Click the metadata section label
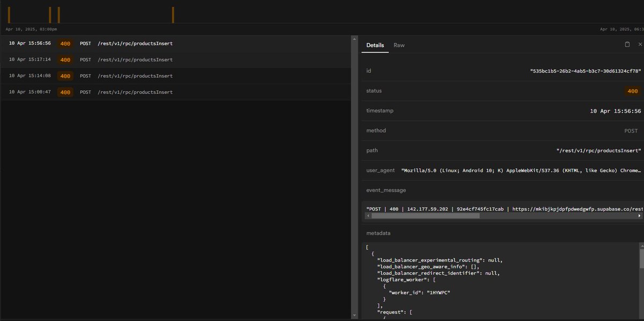The image size is (644, 321). [378, 234]
